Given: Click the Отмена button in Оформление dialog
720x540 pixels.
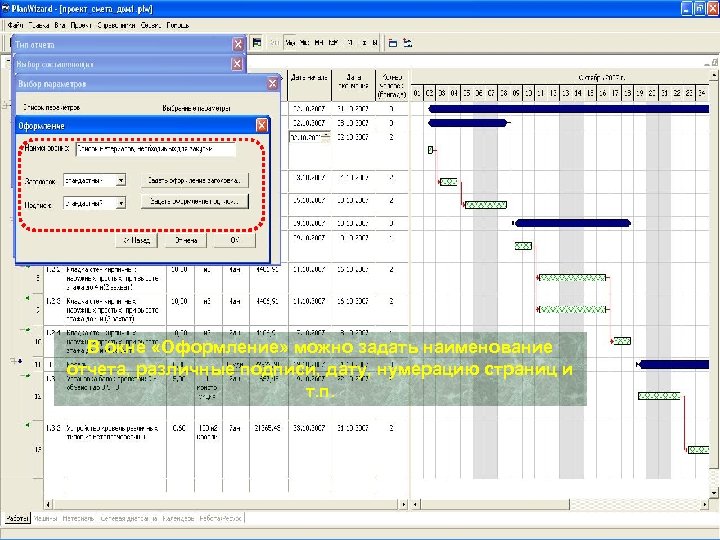Looking at the screenshot, I should (186, 240).
